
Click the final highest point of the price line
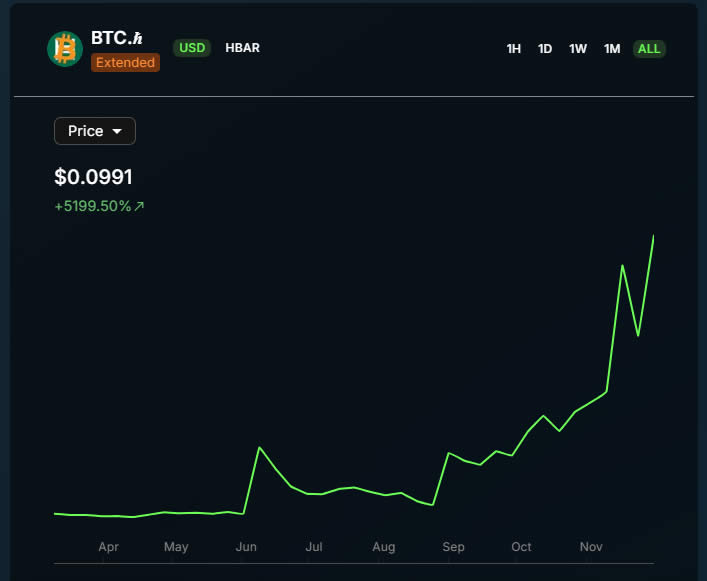[x=653, y=236]
